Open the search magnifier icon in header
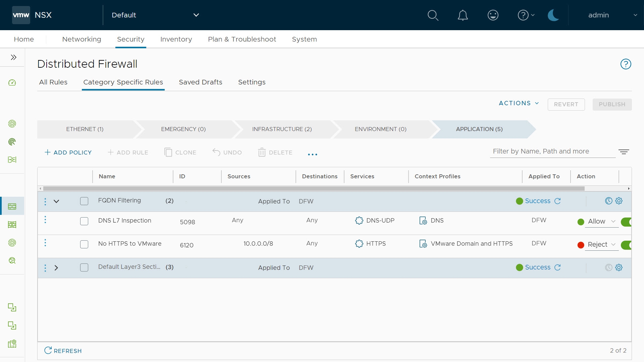The width and height of the screenshot is (644, 362). click(x=433, y=15)
